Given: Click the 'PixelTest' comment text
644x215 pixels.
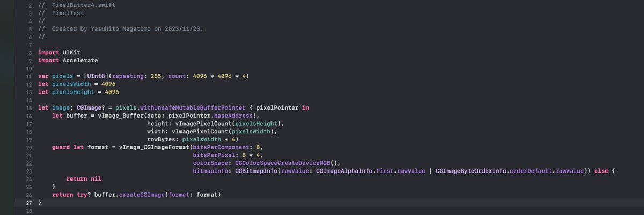Looking at the screenshot, I should click(x=68, y=13).
